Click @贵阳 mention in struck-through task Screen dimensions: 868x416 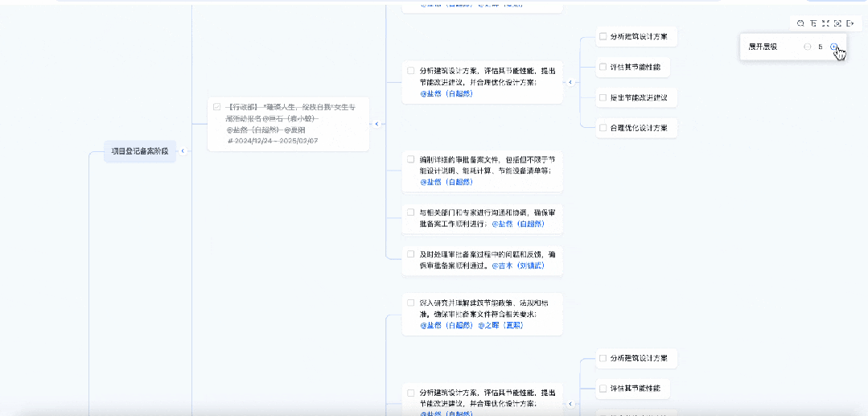tap(295, 130)
